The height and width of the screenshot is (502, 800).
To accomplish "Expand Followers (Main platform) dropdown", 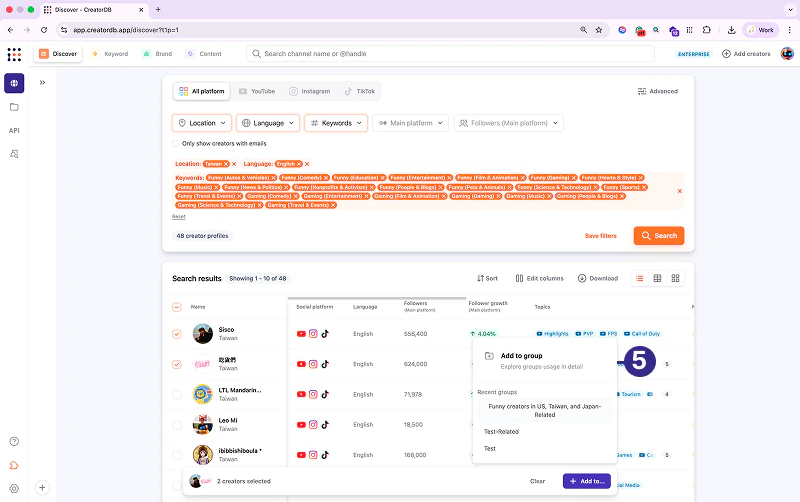I will 509,123.
